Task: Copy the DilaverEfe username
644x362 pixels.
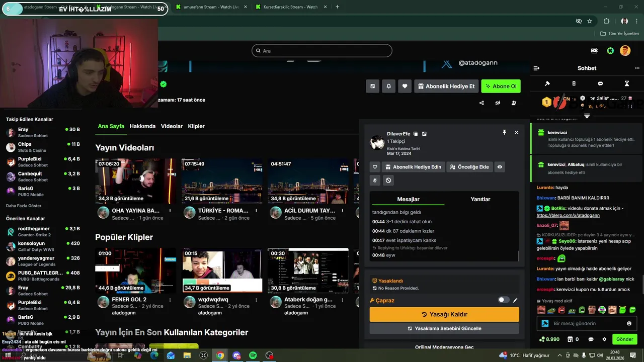Action: [416, 134]
